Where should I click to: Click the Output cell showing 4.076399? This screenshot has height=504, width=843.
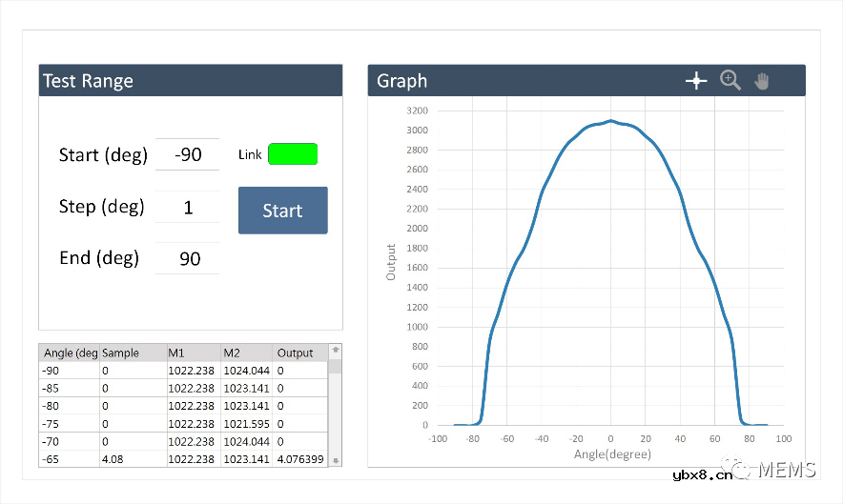click(x=300, y=459)
